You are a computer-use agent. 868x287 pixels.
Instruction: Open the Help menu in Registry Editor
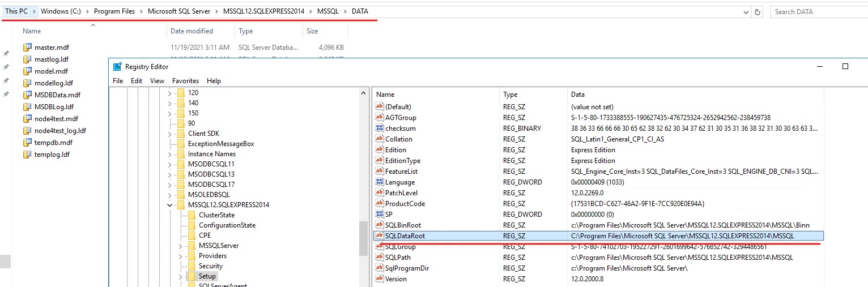click(214, 81)
